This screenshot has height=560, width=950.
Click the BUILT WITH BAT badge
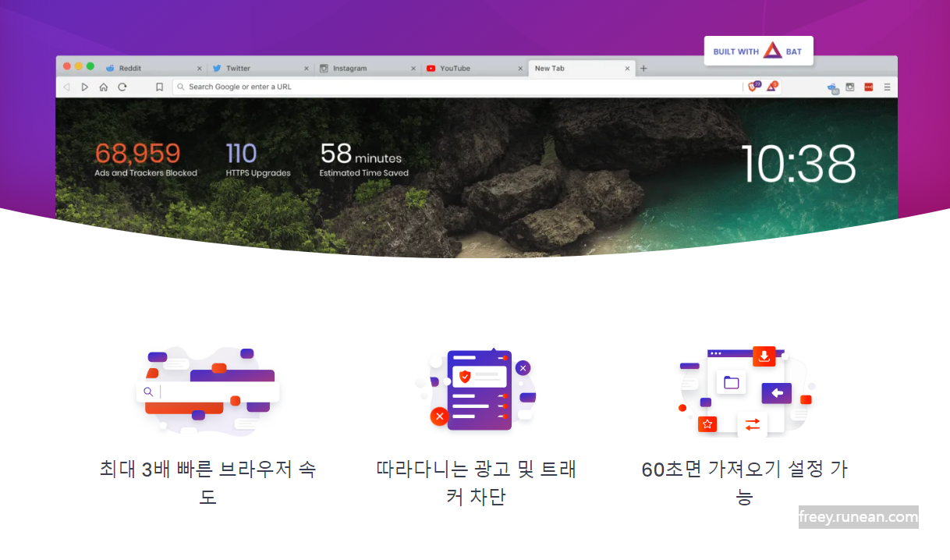[758, 50]
